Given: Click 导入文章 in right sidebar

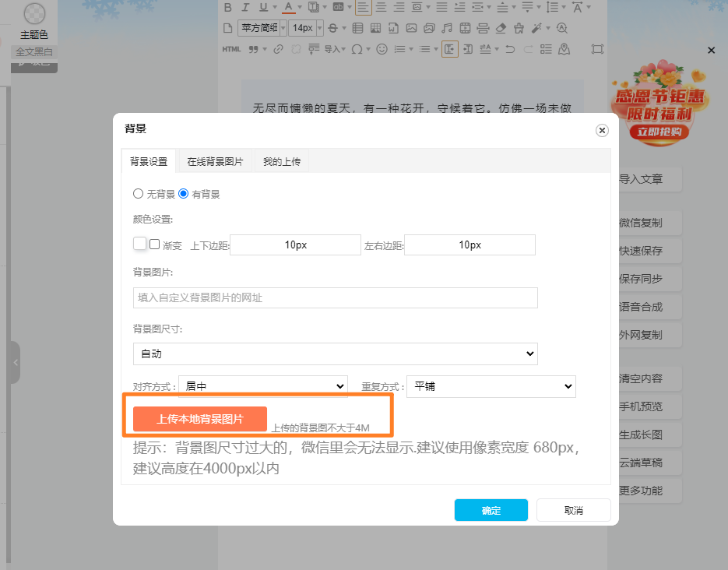Looking at the screenshot, I should pyautogui.click(x=649, y=179).
